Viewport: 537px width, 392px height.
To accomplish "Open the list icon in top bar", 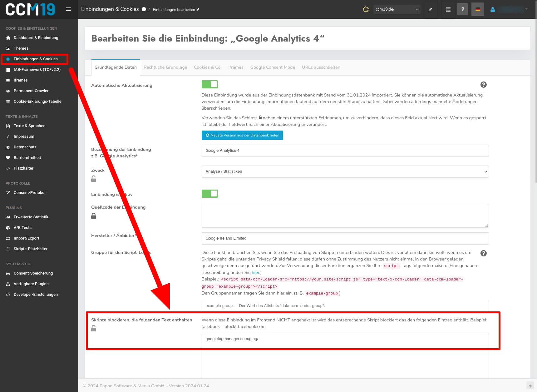I will (448, 9).
